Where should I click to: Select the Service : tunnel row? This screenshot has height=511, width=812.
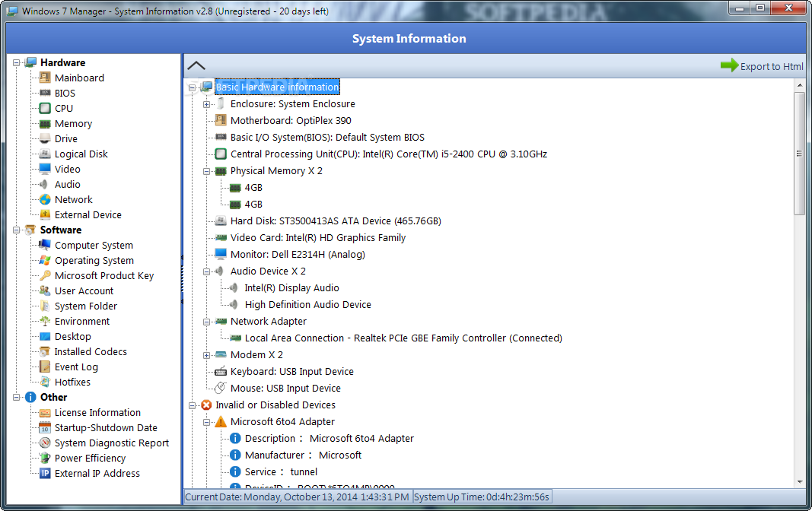[x=281, y=471]
